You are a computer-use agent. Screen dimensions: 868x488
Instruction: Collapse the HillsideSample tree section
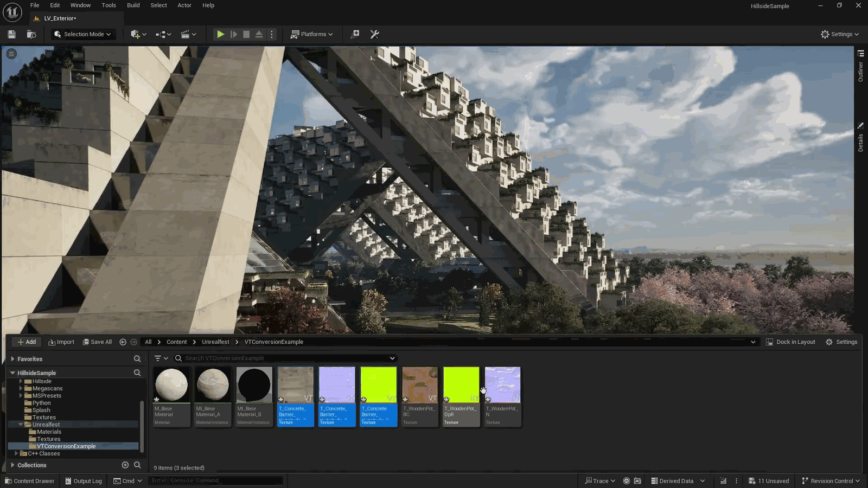tap(12, 373)
